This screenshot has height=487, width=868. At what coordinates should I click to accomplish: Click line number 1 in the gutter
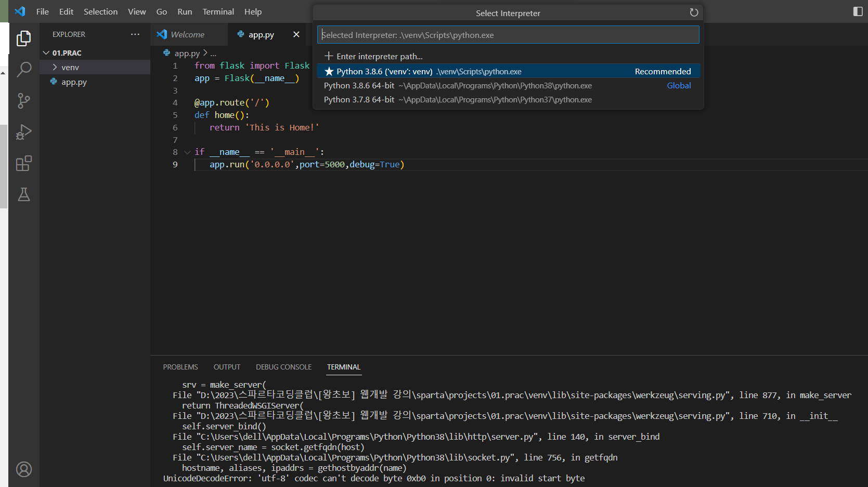[175, 66]
